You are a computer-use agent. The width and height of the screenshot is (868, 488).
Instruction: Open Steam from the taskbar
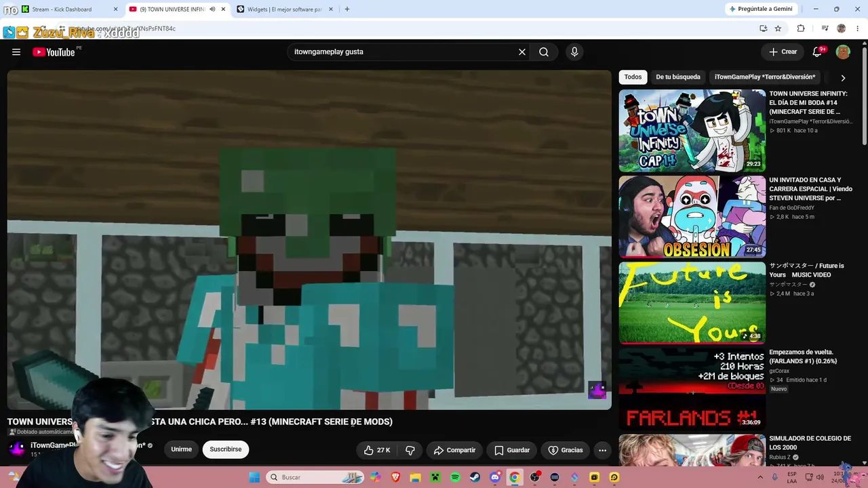coord(475,477)
